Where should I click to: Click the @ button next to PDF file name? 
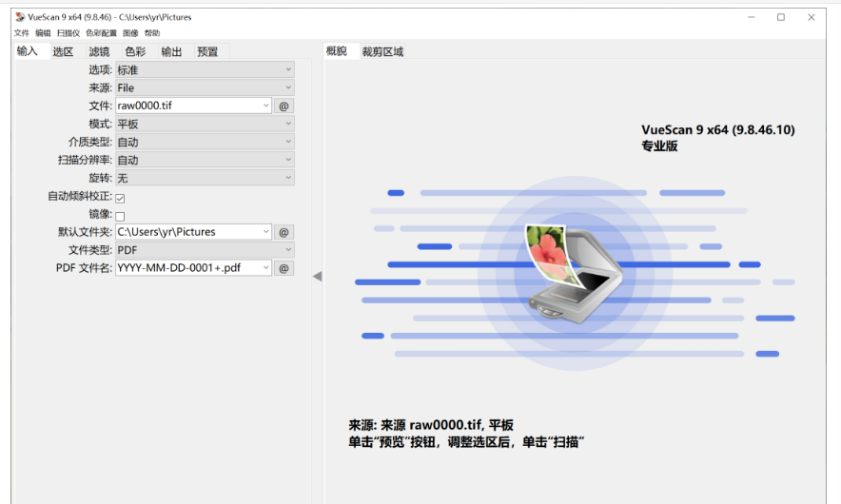[x=284, y=268]
